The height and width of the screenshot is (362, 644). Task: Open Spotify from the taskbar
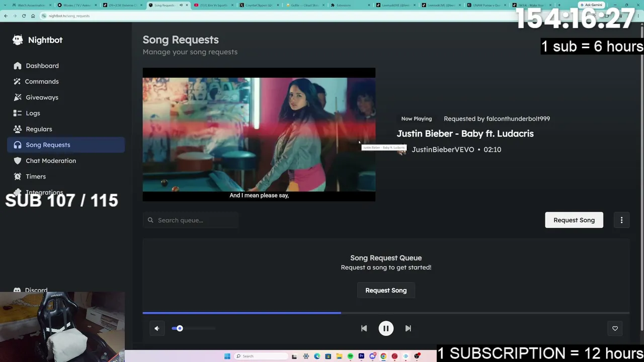pyautogui.click(x=350, y=356)
